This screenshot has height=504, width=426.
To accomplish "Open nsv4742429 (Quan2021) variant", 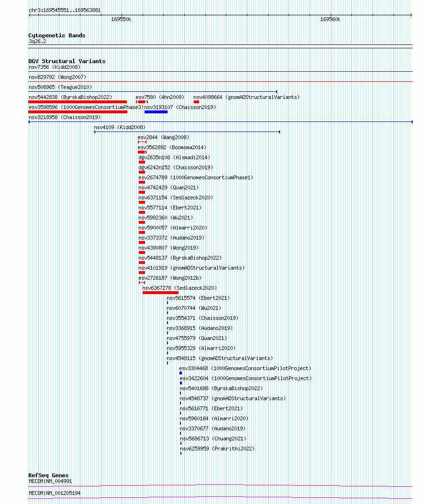I will click(168, 187).
